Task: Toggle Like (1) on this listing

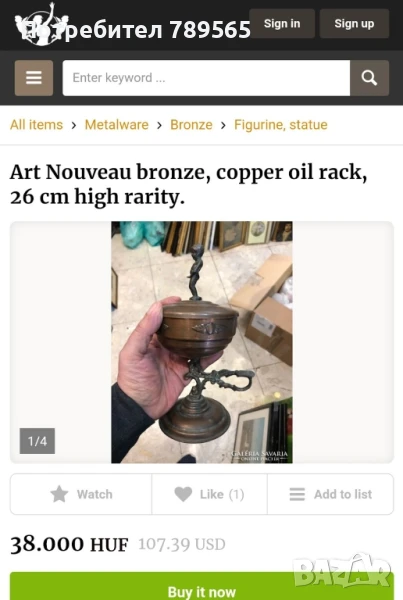Action: point(209,494)
